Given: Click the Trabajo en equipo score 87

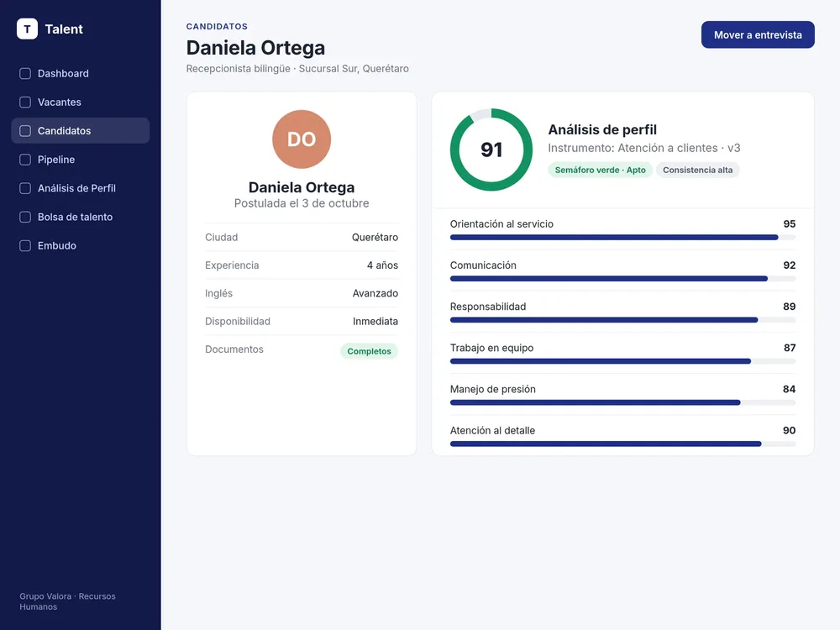Looking at the screenshot, I should [x=789, y=348].
